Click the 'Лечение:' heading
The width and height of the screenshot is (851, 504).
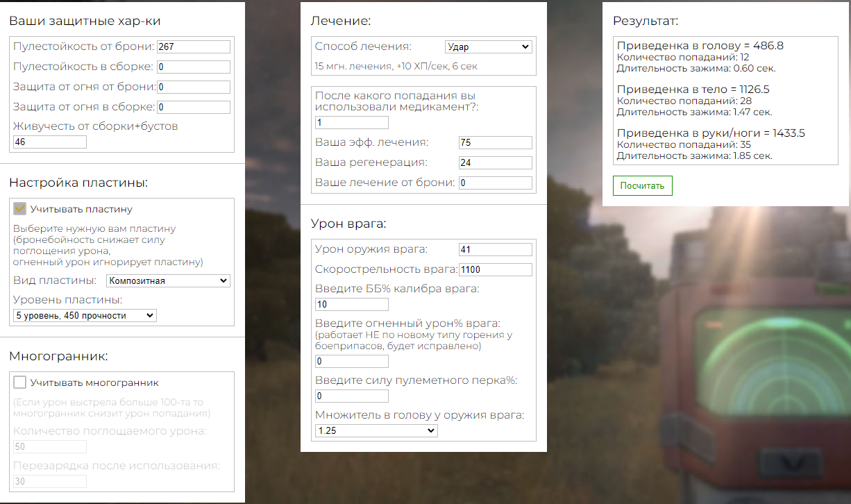[341, 21]
